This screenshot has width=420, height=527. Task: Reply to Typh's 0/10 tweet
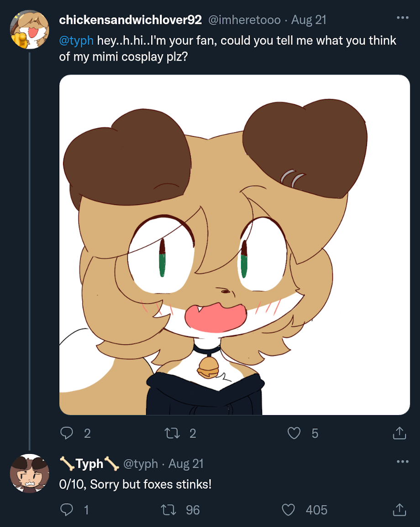[x=67, y=510]
